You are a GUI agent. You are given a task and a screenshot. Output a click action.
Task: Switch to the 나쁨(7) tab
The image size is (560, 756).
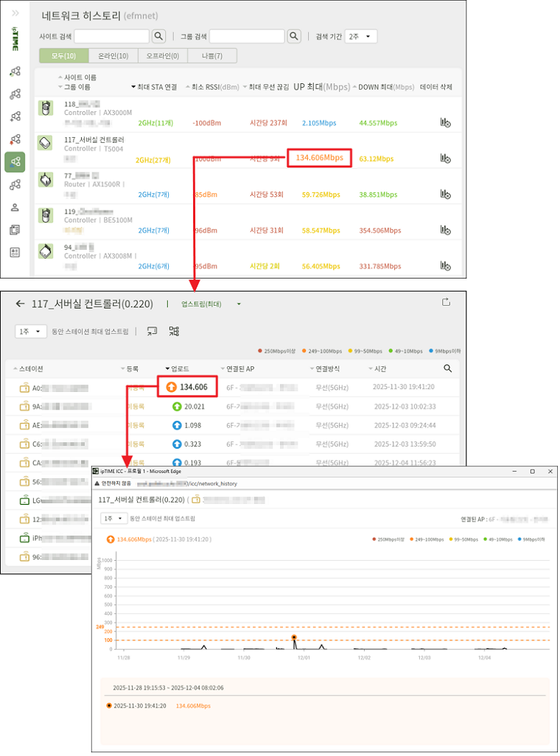211,56
